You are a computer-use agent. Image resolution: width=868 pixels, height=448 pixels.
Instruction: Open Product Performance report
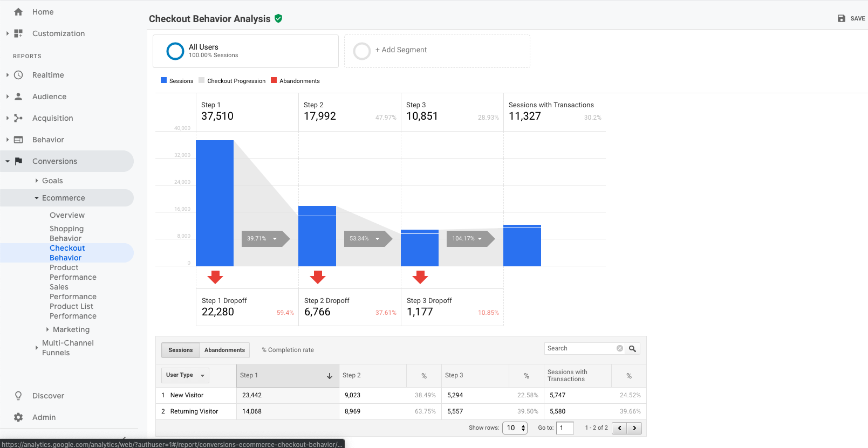(73, 272)
